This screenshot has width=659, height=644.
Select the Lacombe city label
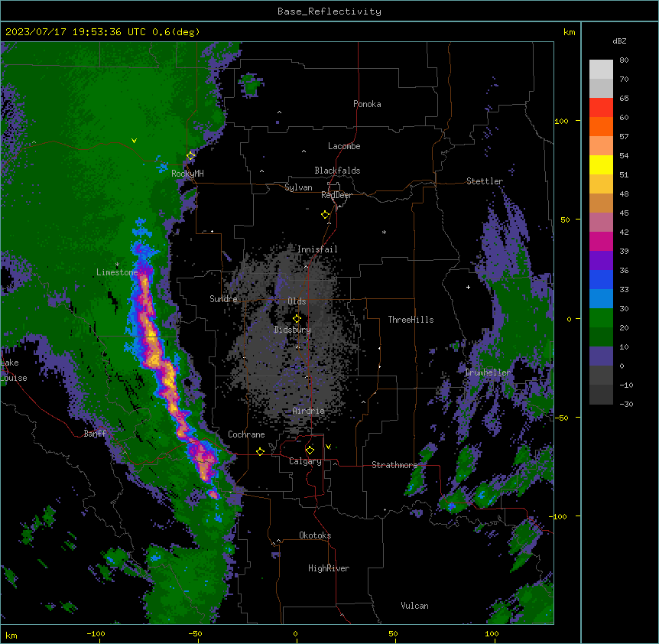(x=344, y=146)
